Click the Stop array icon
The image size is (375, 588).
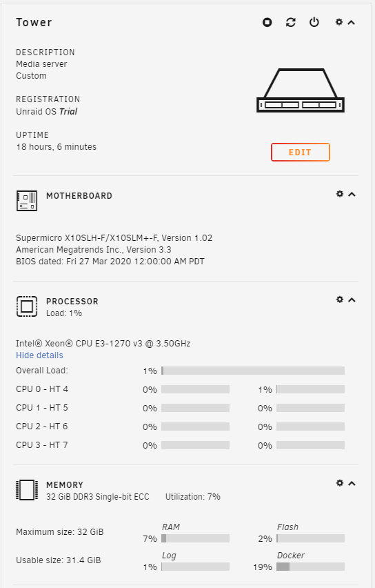point(267,23)
